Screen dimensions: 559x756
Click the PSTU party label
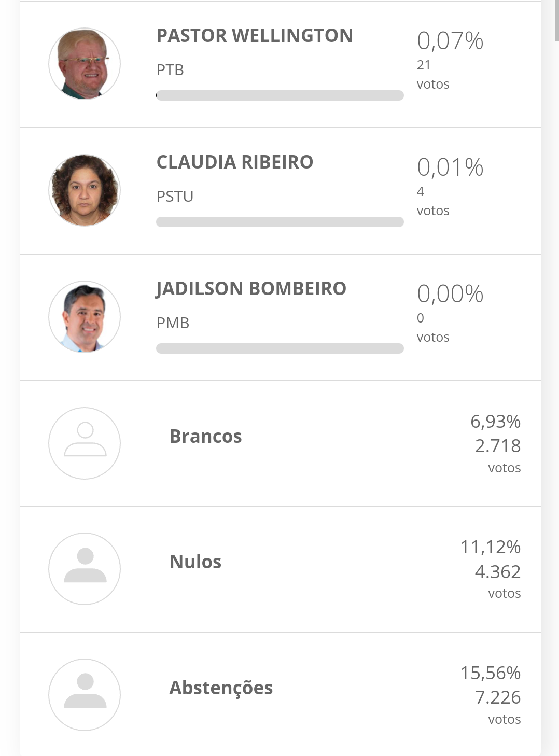175,197
